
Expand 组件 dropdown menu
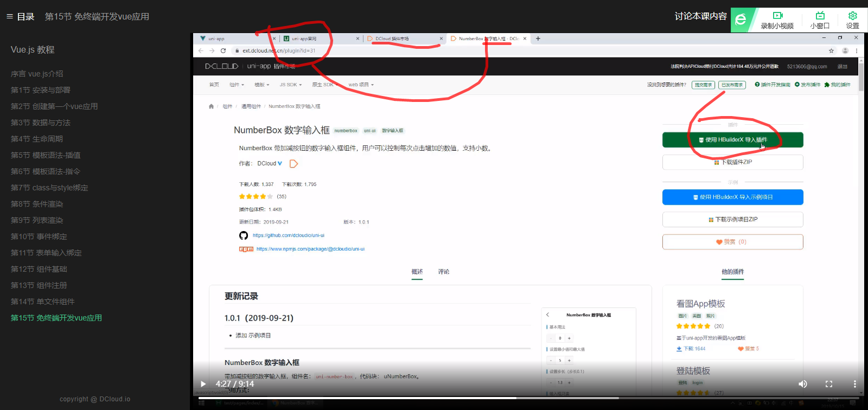pyautogui.click(x=237, y=85)
